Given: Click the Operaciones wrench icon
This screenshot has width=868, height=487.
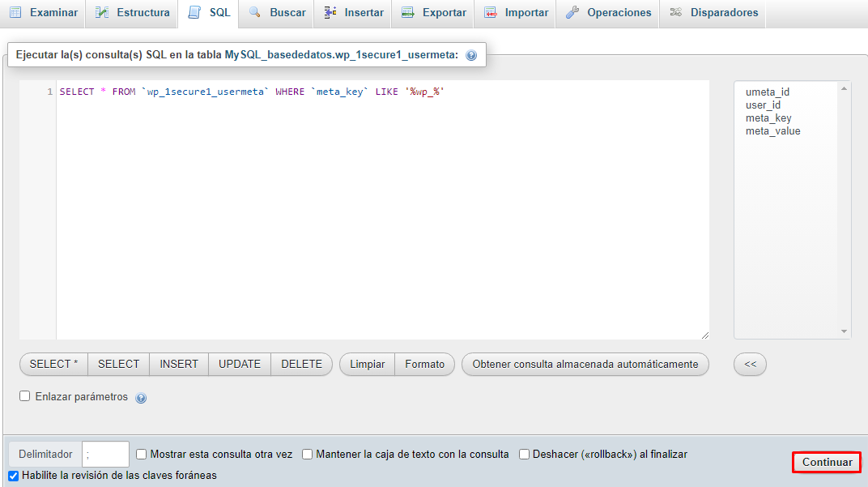Looking at the screenshot, I should (572, 12).
